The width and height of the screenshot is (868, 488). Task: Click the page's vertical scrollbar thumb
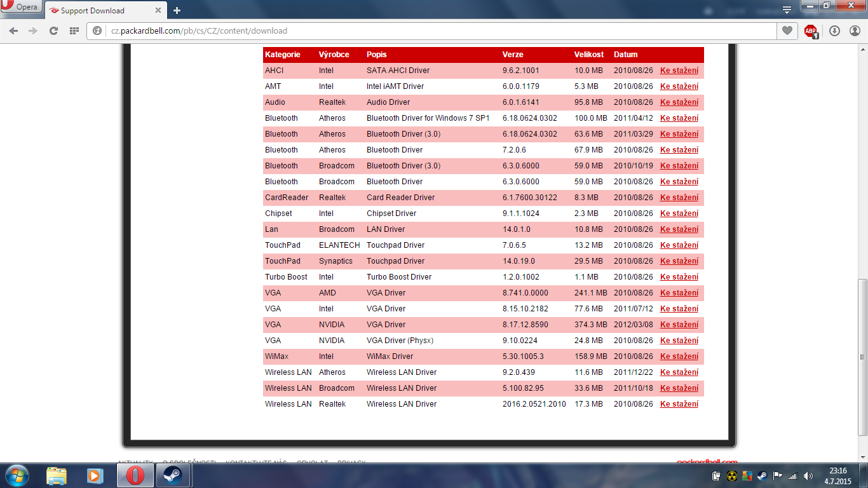862,357
